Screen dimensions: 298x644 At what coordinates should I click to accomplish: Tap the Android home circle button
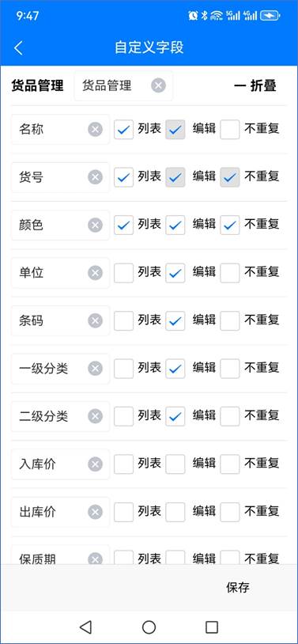coord(149,627)
